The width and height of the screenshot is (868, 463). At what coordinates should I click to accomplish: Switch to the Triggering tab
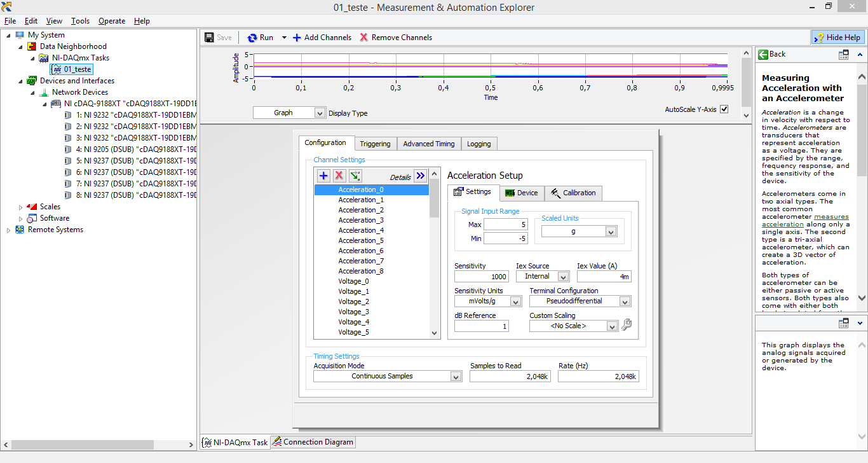pyautogui.click(x=375, y=144)
